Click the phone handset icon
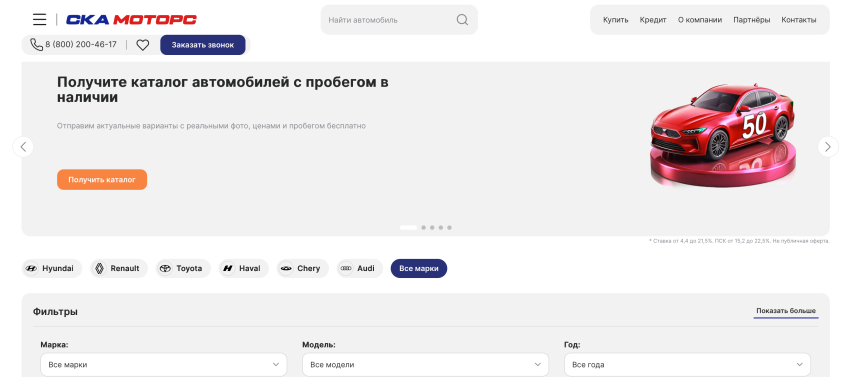The width and height of the screenshot is (845, 377). (36, 45)
